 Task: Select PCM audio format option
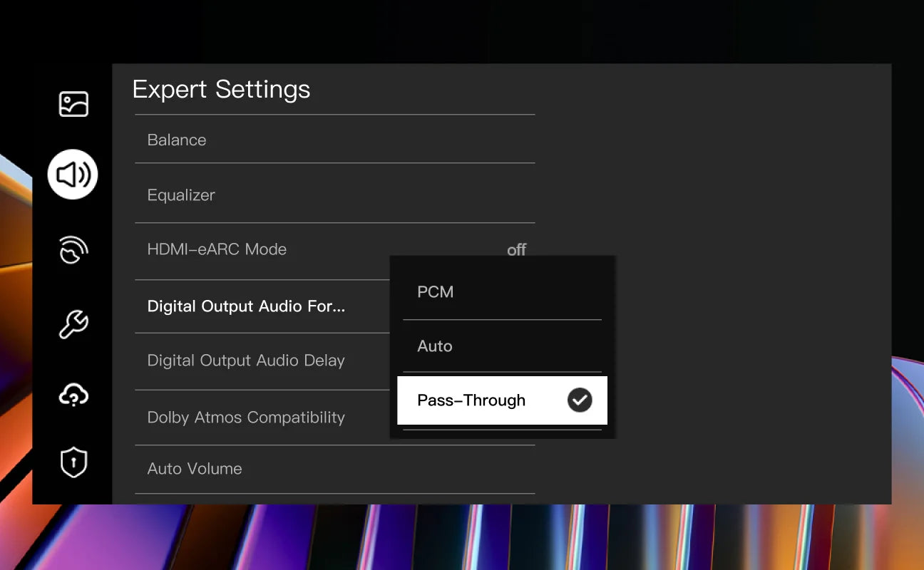pyautogui.click(x=435, y=292)
